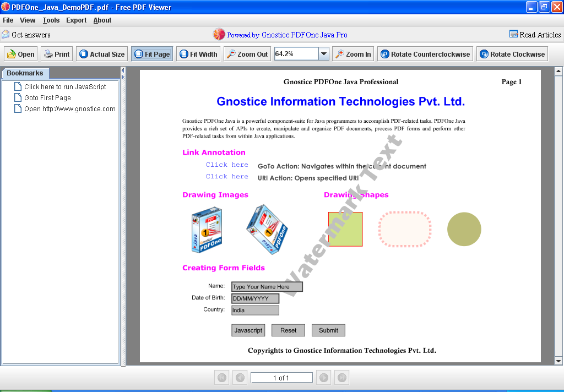Open the Export menu
This screenshot has width=564, height=392.
pyautogui.click(x=76, y=20)
